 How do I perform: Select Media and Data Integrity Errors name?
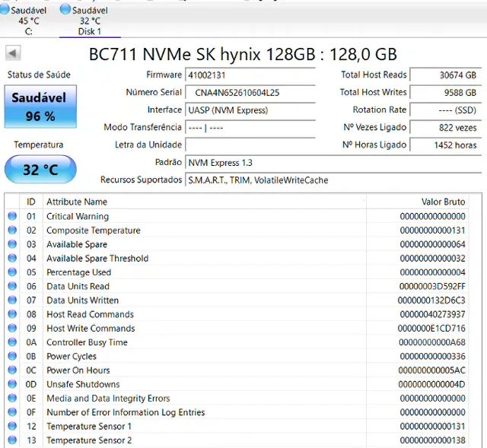[108, 398]
